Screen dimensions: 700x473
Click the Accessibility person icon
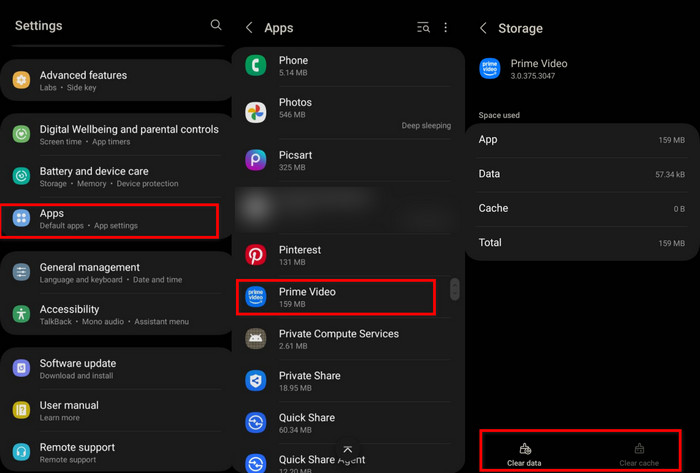point(21,314)
